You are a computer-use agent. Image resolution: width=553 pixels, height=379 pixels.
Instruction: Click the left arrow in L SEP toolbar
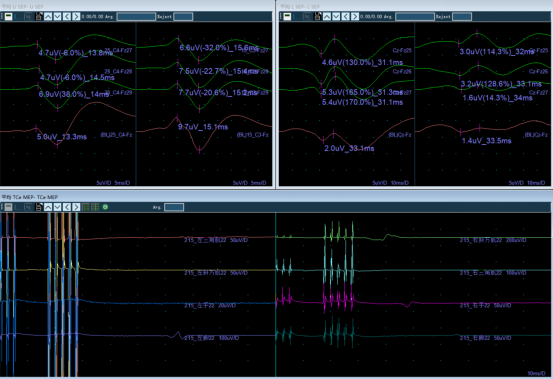(346, 17)
